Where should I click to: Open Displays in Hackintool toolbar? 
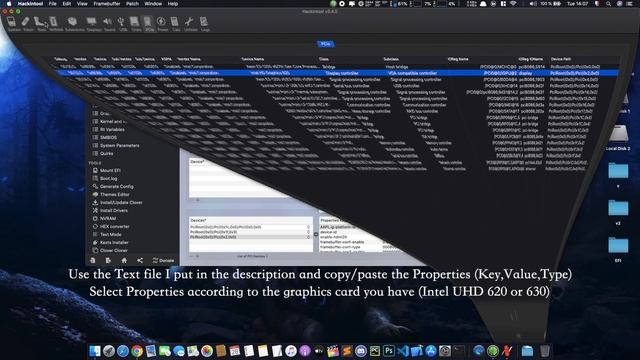click(93, 24)
